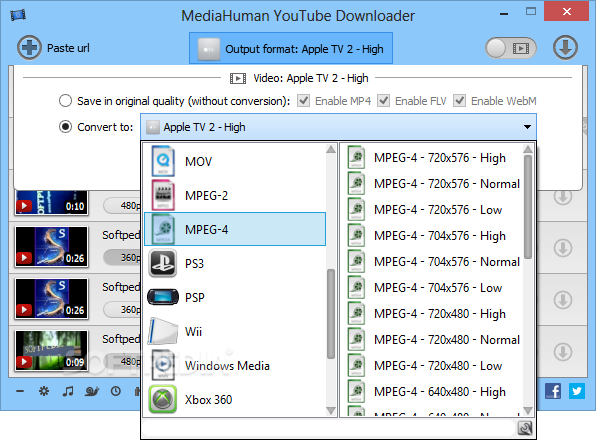Screen dimensions: 596x440
Task: Click scroll down arrow of presets list
Action: 528,411
